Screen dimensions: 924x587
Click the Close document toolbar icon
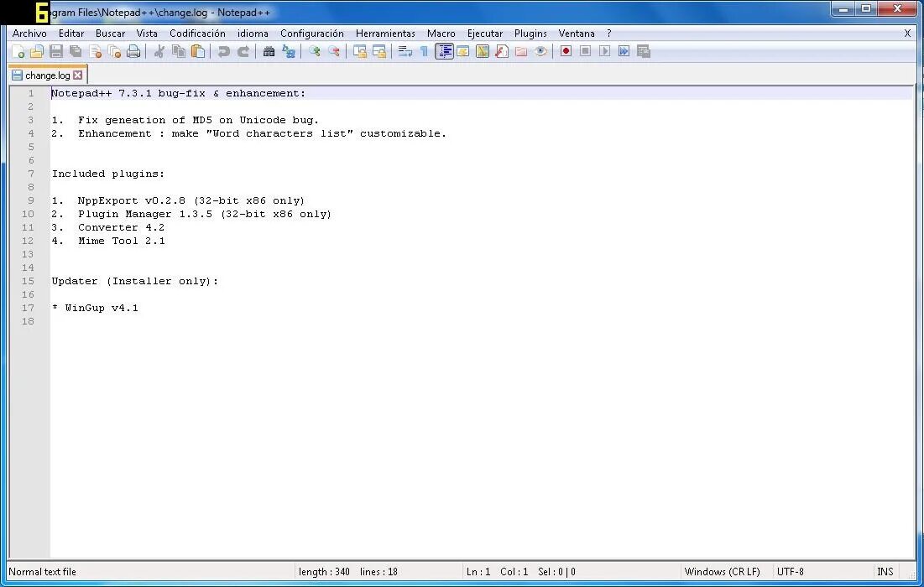(x=95, y=52)
